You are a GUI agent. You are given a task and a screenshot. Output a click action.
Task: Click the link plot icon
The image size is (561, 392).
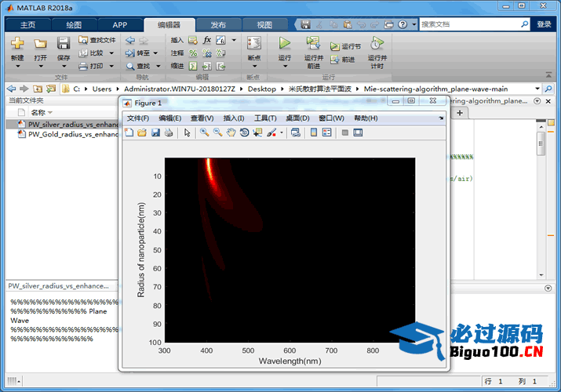296,132
